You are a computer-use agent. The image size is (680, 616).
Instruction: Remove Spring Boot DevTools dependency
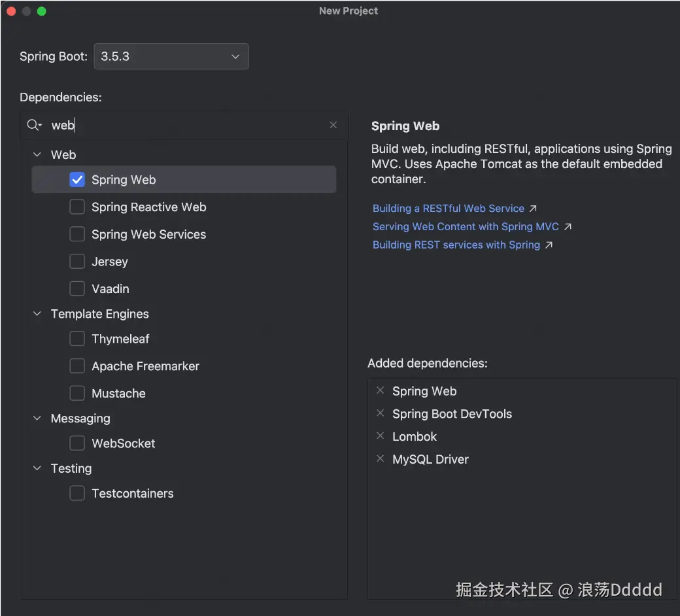pyautogui.click(x=381, y=413)
